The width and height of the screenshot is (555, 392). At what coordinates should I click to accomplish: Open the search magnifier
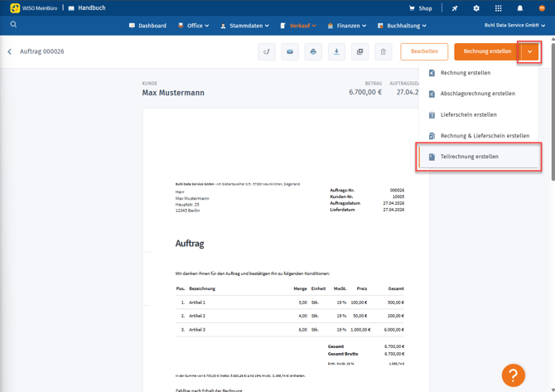[x=13, y=25]
